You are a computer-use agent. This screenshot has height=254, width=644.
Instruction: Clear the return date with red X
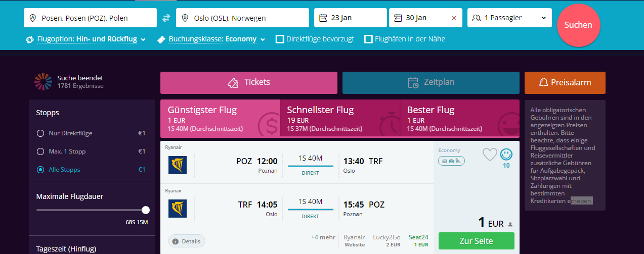point(454,18)
